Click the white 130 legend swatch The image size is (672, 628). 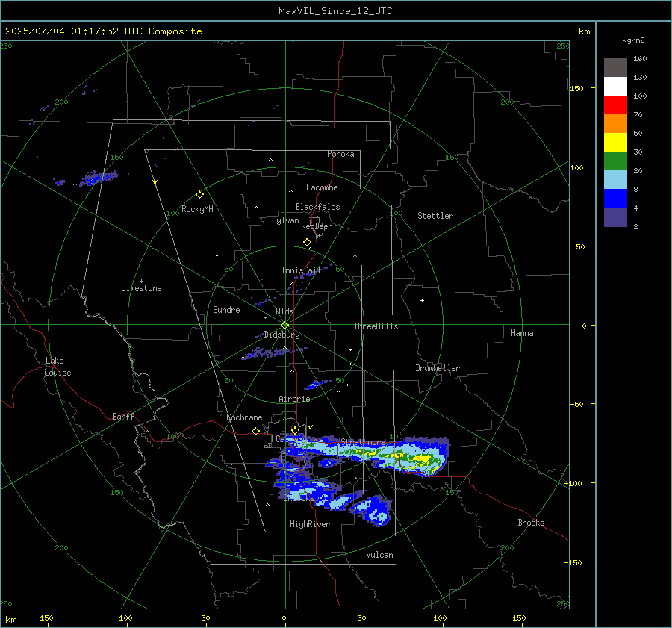point(615,86)
